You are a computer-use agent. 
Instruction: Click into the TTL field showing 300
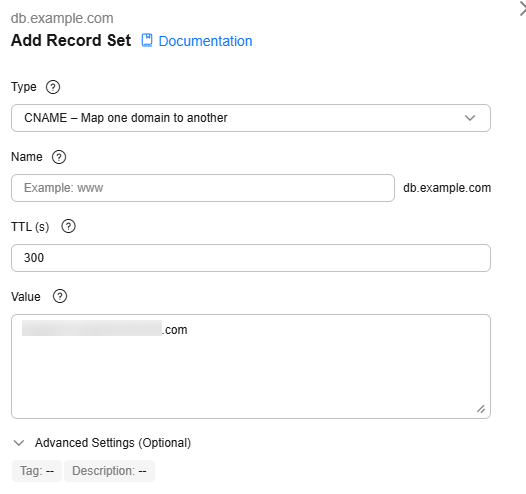(x=251, y=258)
